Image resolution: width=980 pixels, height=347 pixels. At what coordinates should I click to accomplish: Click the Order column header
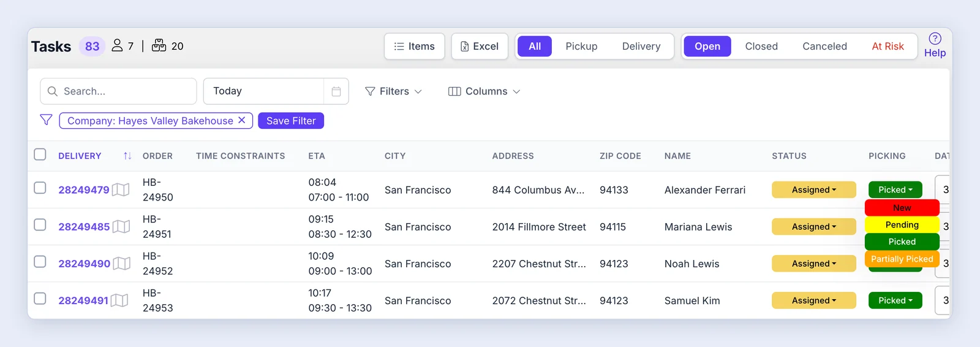click(x=157, y=156)
